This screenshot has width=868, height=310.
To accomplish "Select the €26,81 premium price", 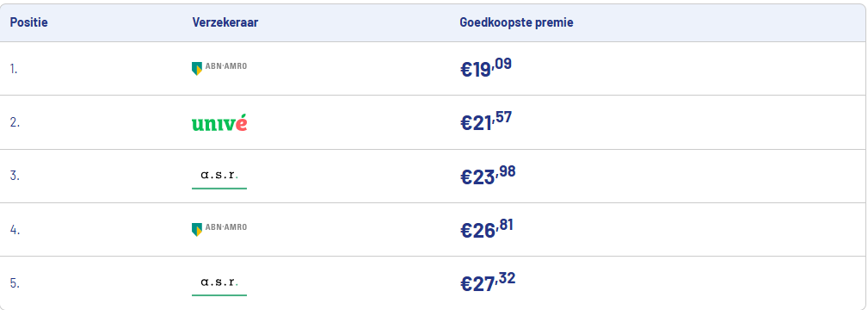I will point(487,229).
